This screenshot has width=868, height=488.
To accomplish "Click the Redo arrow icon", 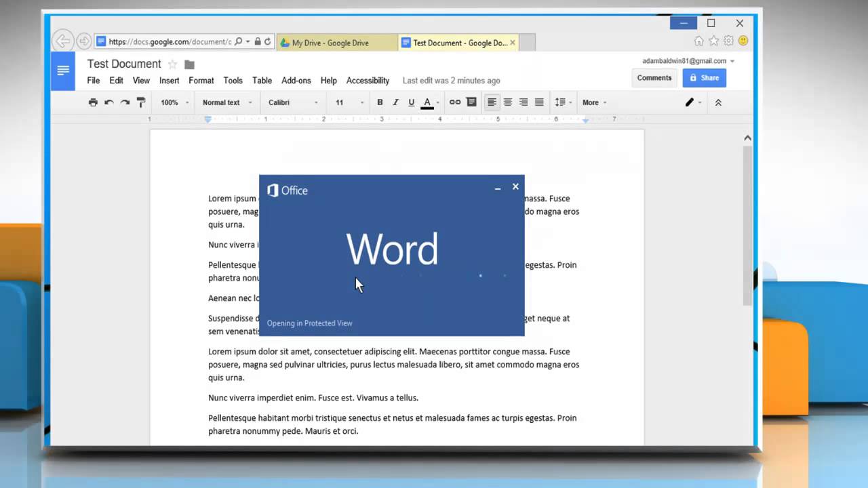I will [125, 102].
